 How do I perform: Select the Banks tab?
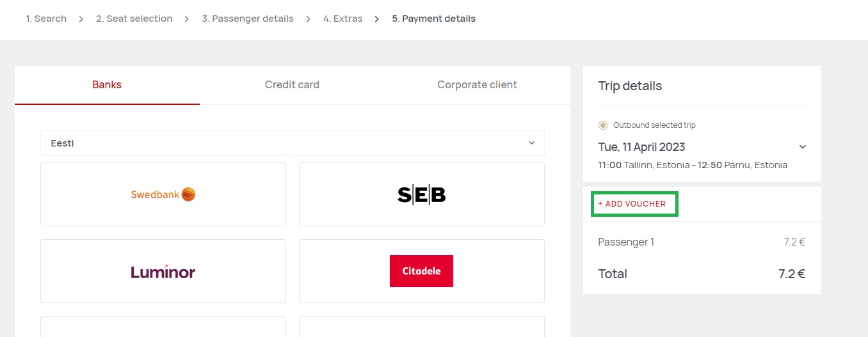[x=107, y=85]
